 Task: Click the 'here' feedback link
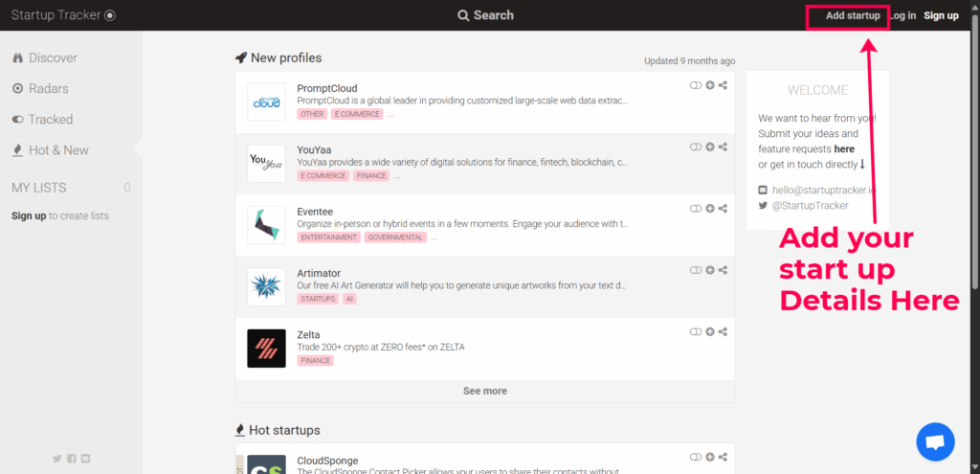click(x=844, y=148)
